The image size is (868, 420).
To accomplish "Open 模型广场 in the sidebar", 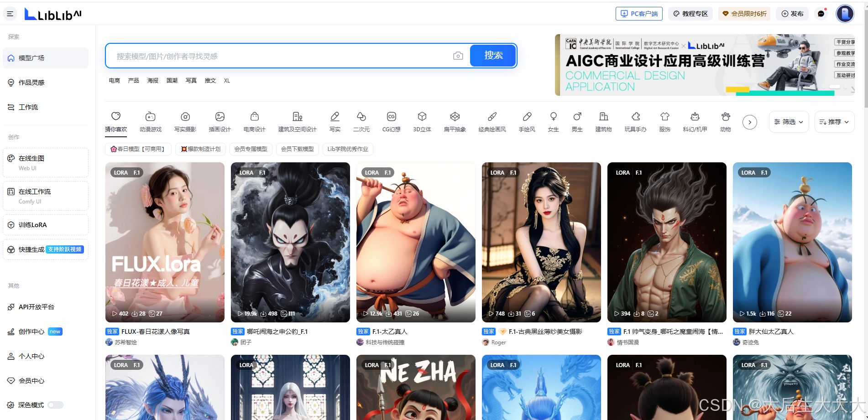I will 46,58.
